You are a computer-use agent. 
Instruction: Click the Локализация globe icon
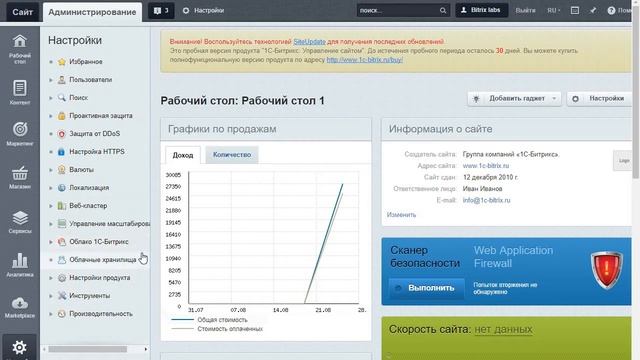[62, 188]
